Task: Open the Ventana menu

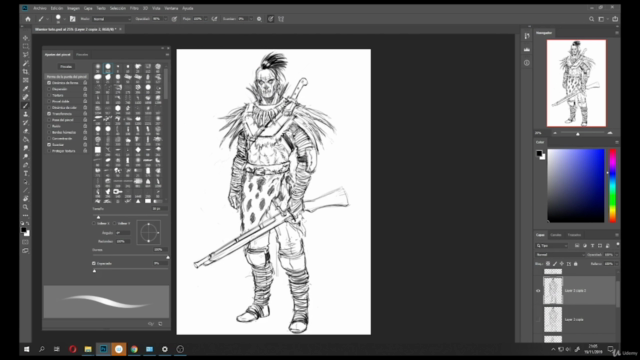Action: pos(171,8)
